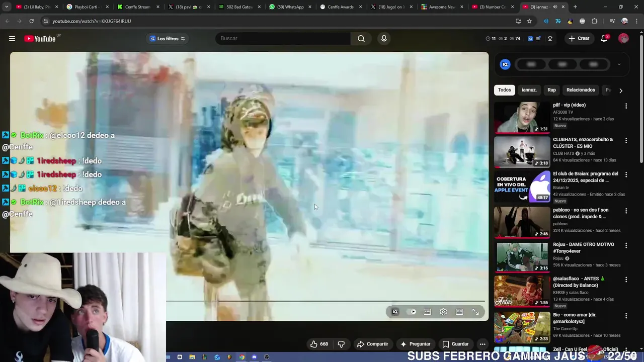Open options for pabloxo video
The image size is (644, 362).
pyautogui.click(x=626, y=211)
